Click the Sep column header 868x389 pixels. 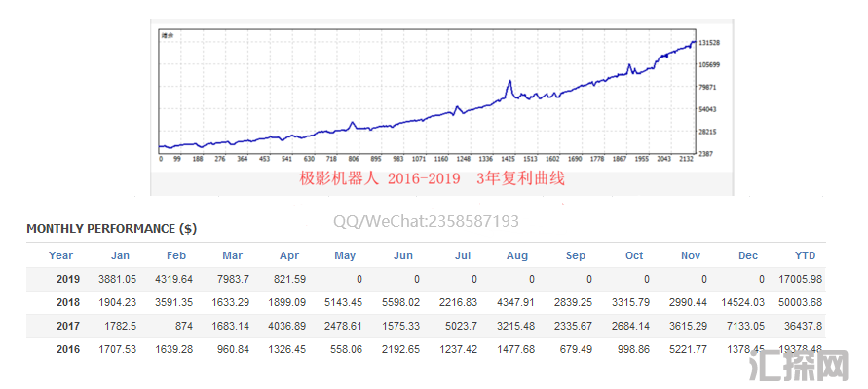pos(576,255)
